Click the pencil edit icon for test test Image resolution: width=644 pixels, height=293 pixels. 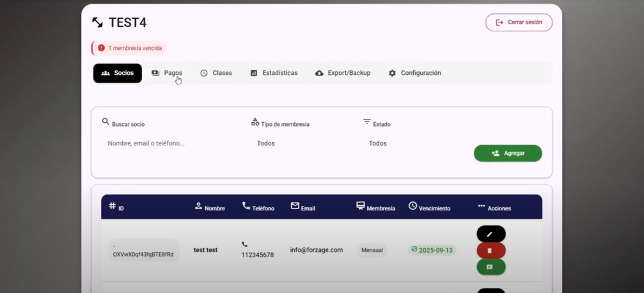pos(491,234)
